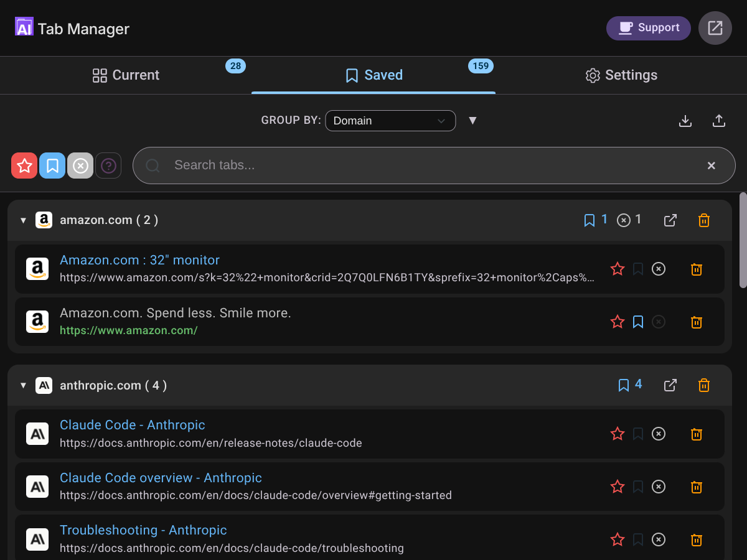
Task: Click the anthropic.com ( 4 ) group title
Action: click(113, 386)
